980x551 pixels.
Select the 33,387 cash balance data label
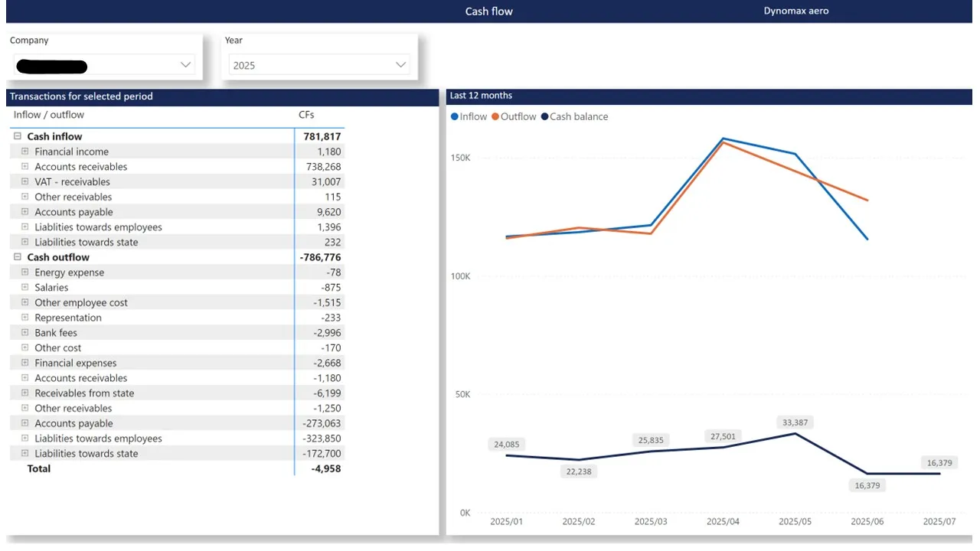tap(795, 422)
